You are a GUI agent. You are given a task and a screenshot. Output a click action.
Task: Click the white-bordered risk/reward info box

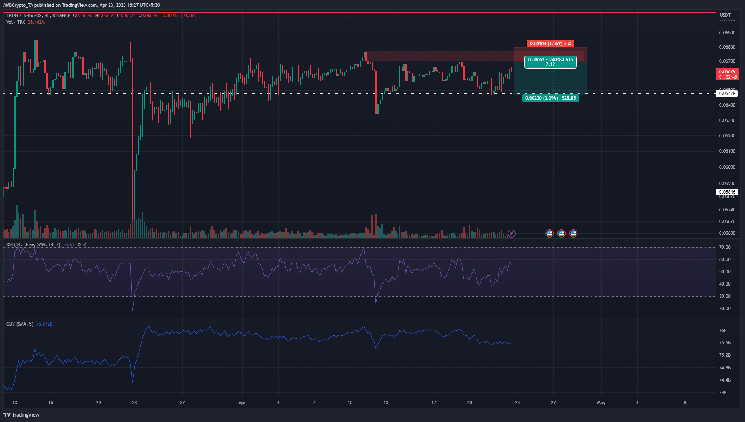click(x=550, y=62)
